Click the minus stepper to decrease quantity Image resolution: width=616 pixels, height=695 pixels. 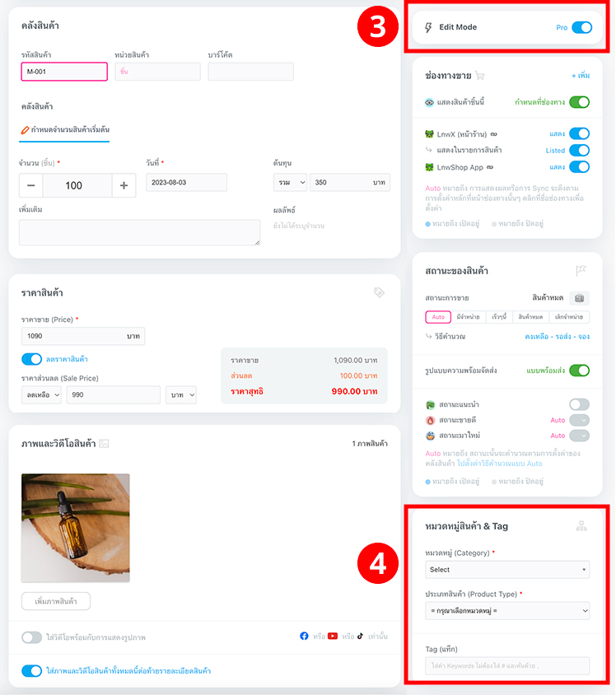[30, 185]
